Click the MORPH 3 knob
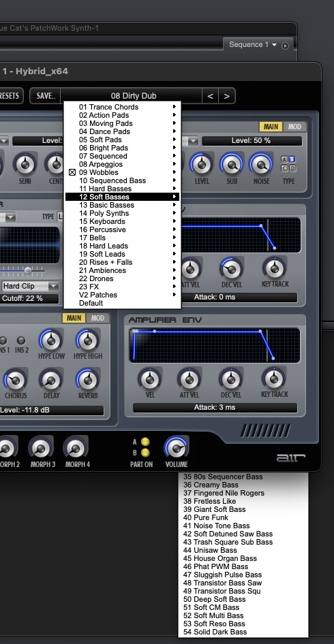This screenshot has width=334, height=644. pos(41,447)
